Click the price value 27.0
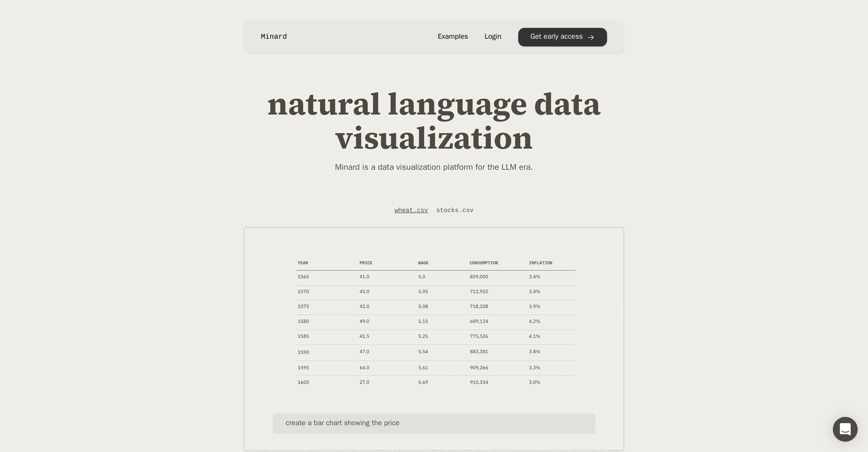 click(364, 383)
